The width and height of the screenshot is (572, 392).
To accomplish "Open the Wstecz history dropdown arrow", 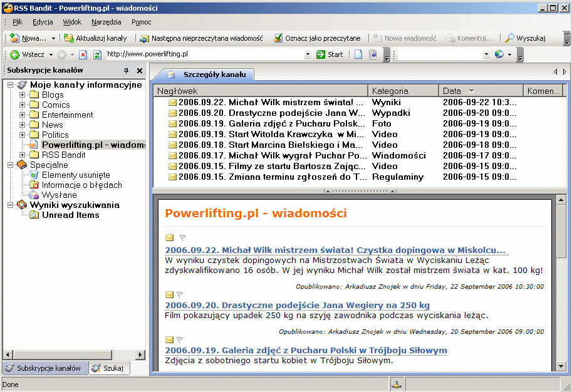I will (51, 54).
